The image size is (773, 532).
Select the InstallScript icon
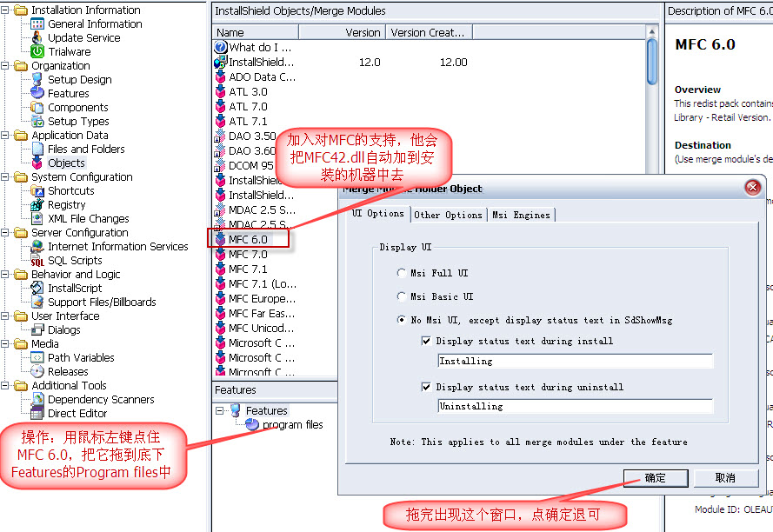tap(37, 288)
